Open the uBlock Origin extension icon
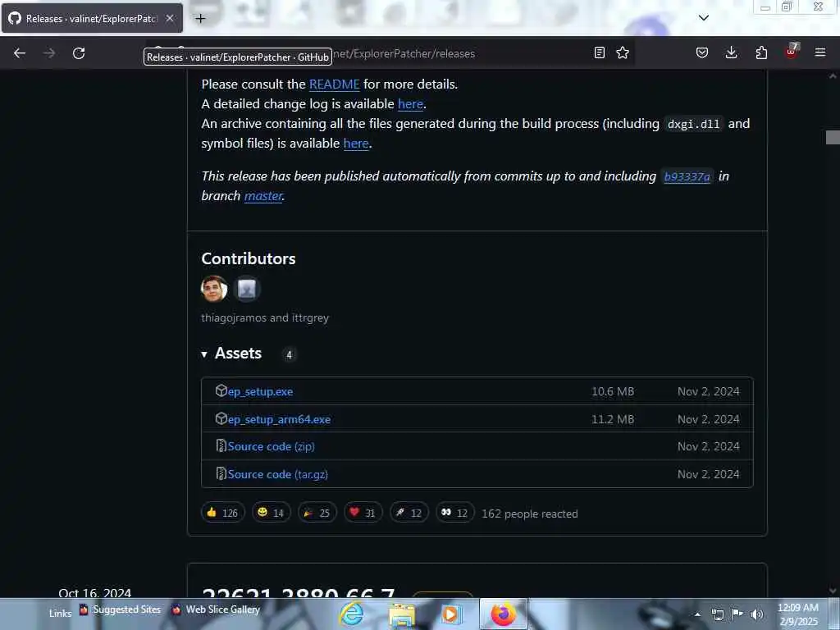Image resolution: width=840 pixels, height=630 pixels. (792, 52)
